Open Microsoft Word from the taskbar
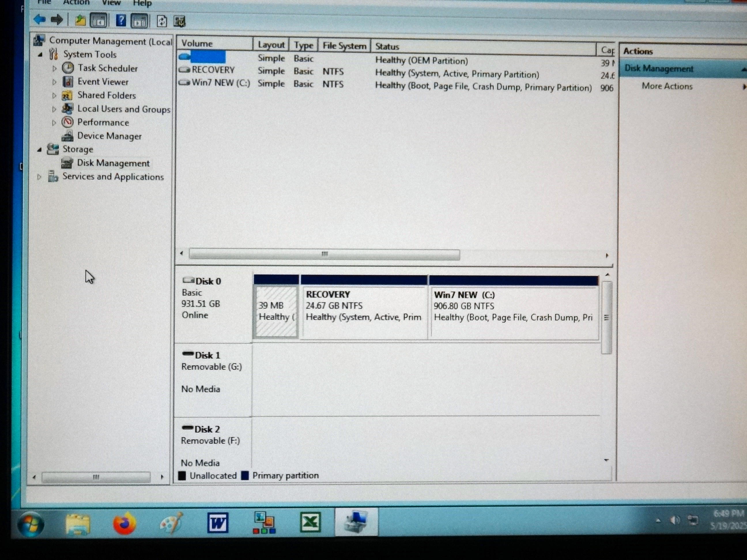Screen dimensions: 747x560 [218, 523]
